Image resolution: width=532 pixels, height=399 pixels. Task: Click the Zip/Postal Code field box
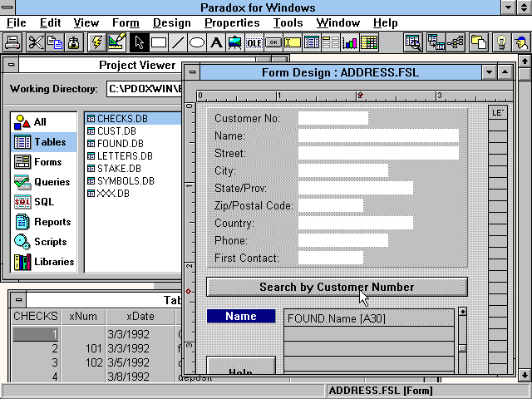331,205
